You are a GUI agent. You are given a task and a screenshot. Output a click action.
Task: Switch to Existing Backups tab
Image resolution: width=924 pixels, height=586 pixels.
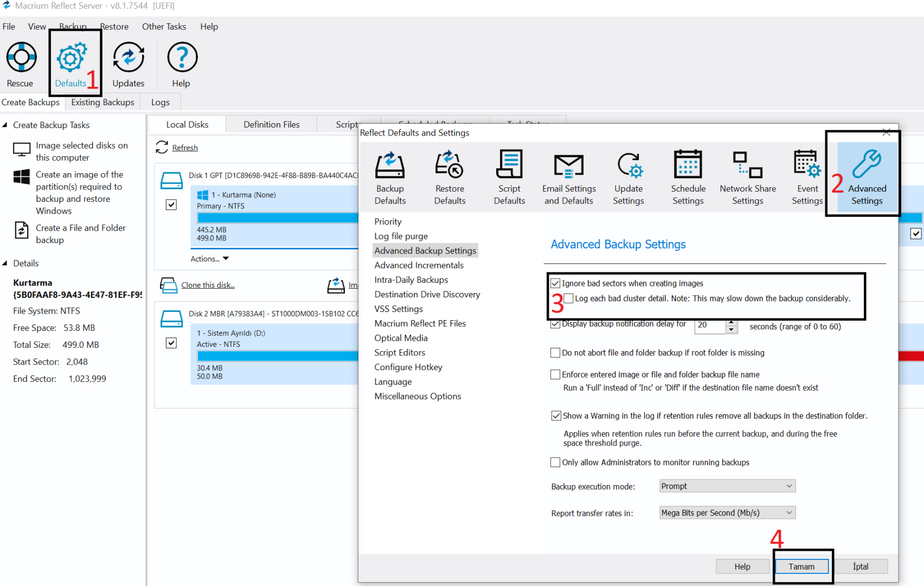[103, 103]
